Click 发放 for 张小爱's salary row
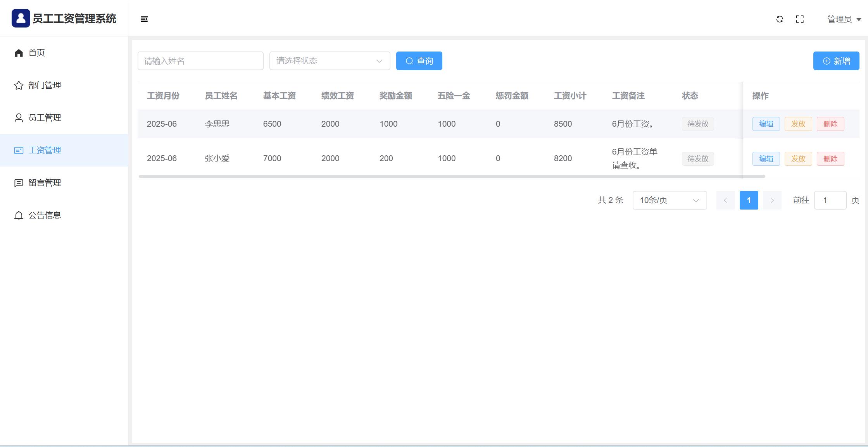This screenshot has width=868, height=447. click(798, 159)
